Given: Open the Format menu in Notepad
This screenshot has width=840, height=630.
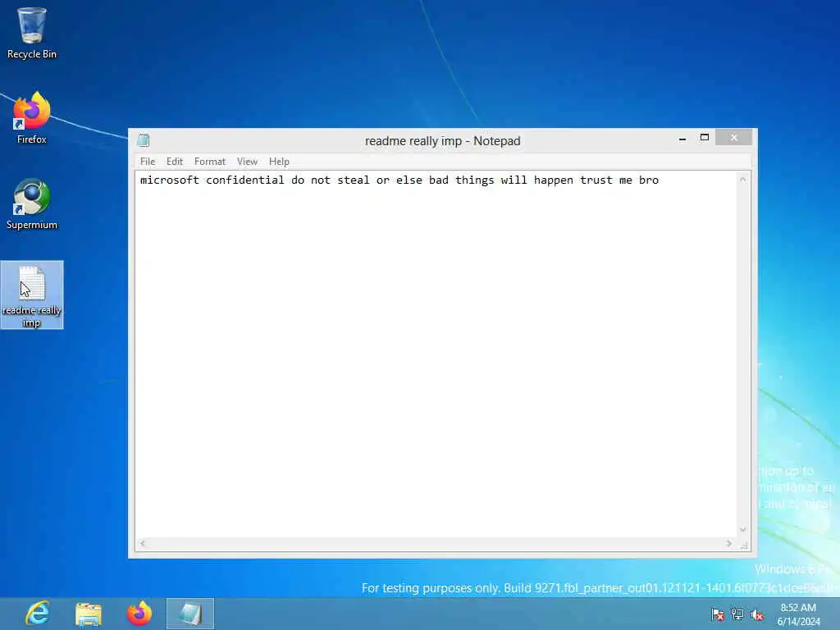Looking at the screenshot, I should 209,162.
